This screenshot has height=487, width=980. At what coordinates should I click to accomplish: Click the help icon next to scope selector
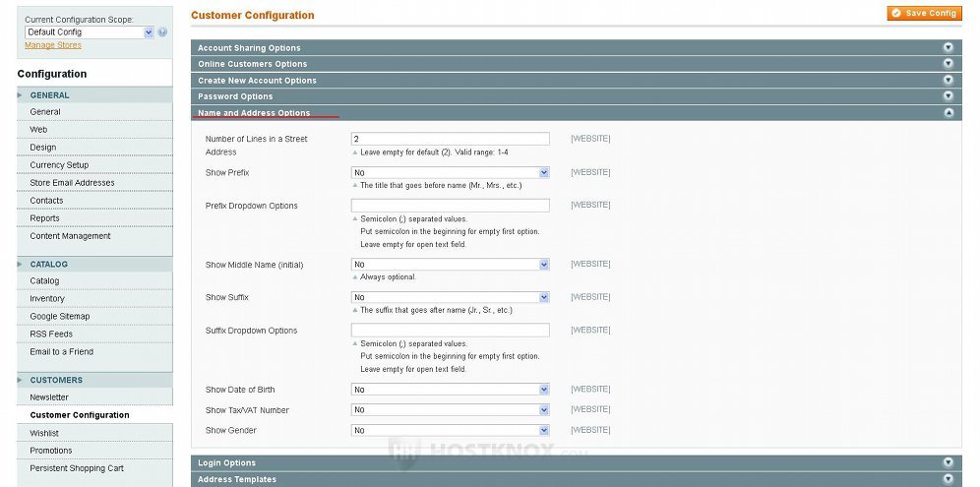point(162,31)
